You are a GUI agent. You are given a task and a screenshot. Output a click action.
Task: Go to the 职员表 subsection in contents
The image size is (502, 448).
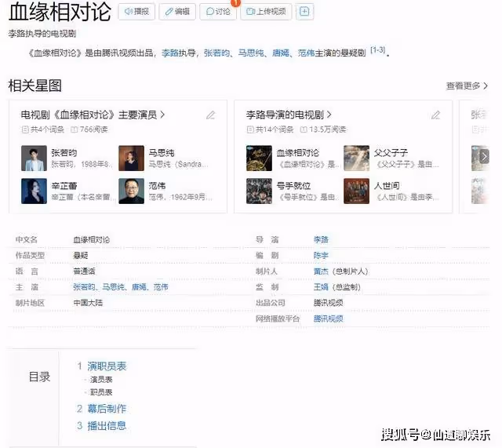(x=101, y=392)
